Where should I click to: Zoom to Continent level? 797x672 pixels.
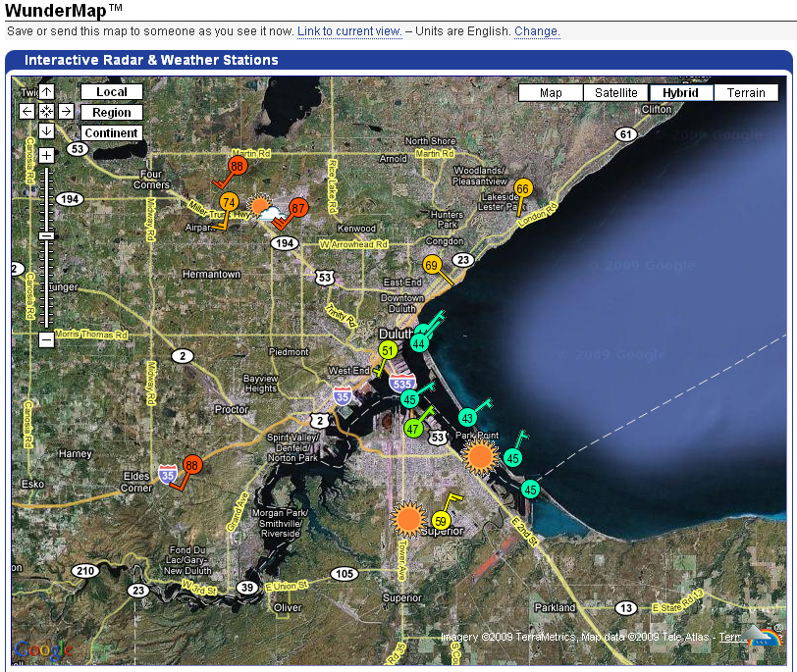coord(112,132)
